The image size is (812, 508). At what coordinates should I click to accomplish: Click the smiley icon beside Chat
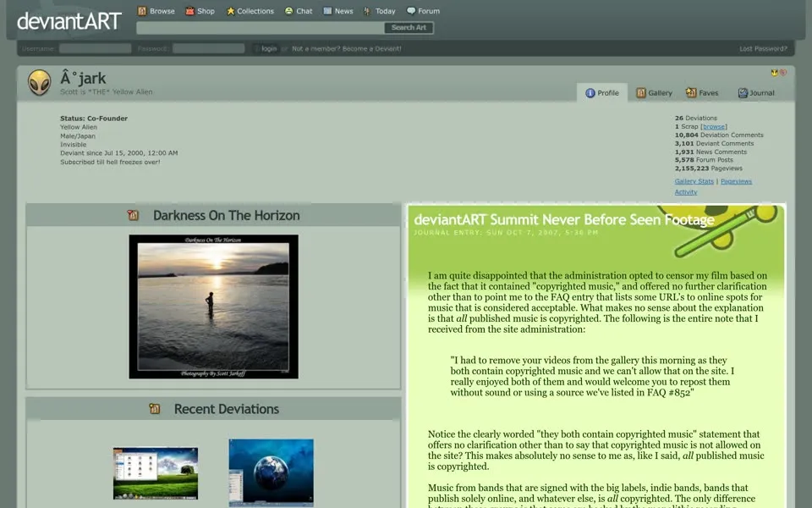(289, 11)
